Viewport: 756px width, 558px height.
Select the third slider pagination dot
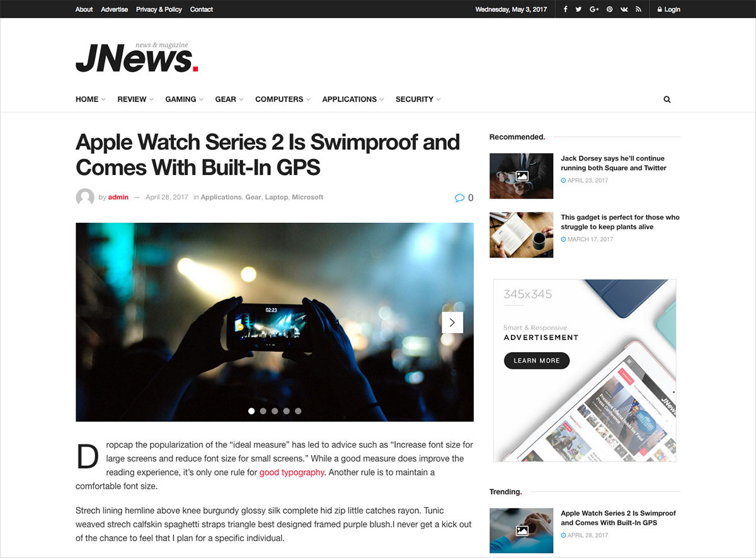click(x=275, y=411)
